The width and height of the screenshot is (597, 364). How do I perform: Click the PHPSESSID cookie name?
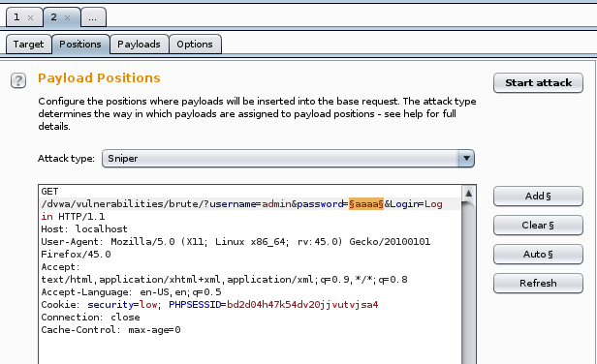point(195,305)
